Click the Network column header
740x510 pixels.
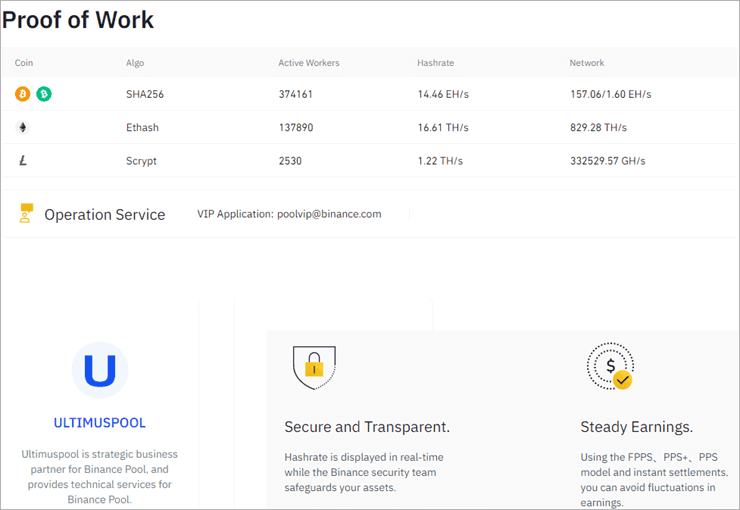(x=587, y=63)
